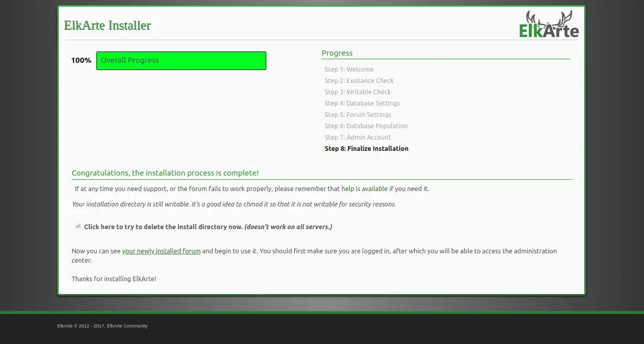Visit 'your newly installed forum' link
The height and width of the screenshot is (344, 644).
[161, 251]
